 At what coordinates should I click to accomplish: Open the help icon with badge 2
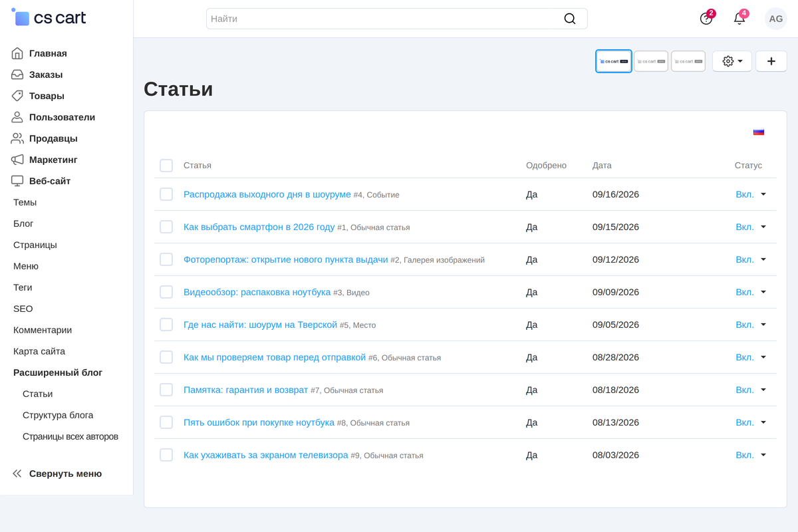[x=706, y=19]
